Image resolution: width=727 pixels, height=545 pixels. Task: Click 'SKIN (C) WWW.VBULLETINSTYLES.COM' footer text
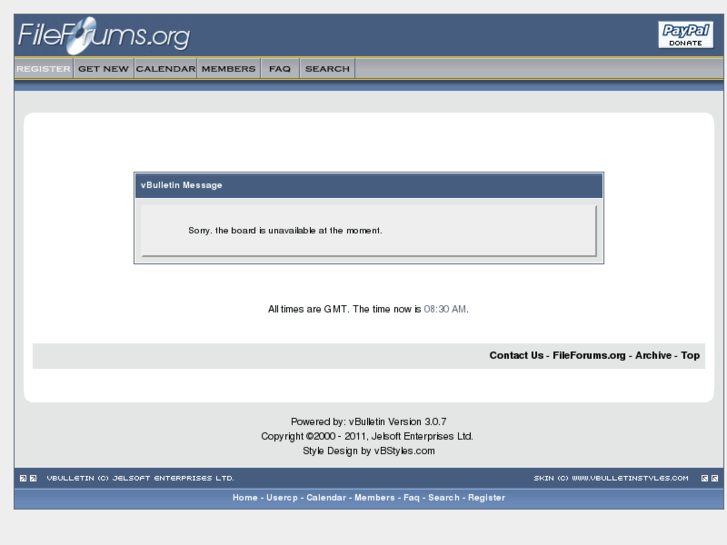point(611,478)
